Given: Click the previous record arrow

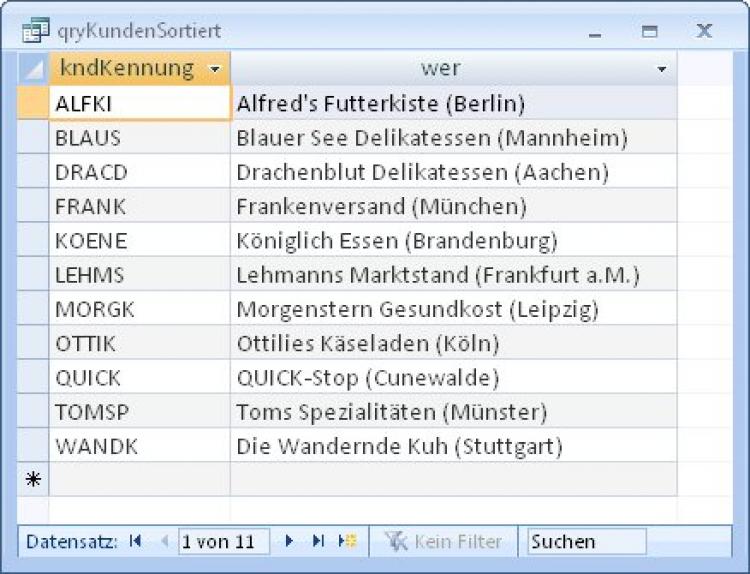Looking at the screenshot, I should pos(165,541).
